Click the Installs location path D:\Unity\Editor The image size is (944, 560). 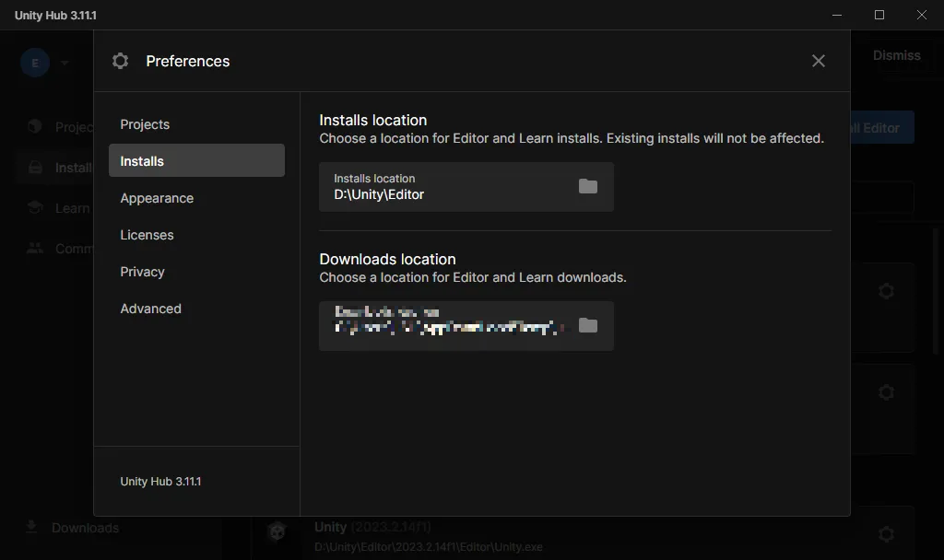click(x=379, y=194)
